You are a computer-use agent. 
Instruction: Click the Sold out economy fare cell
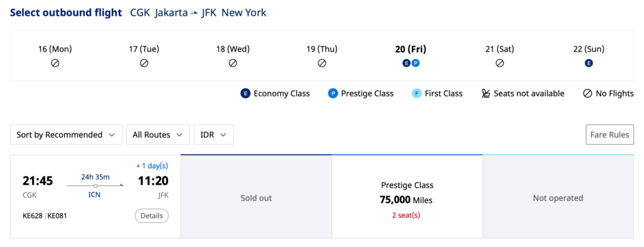coord(257,197)
